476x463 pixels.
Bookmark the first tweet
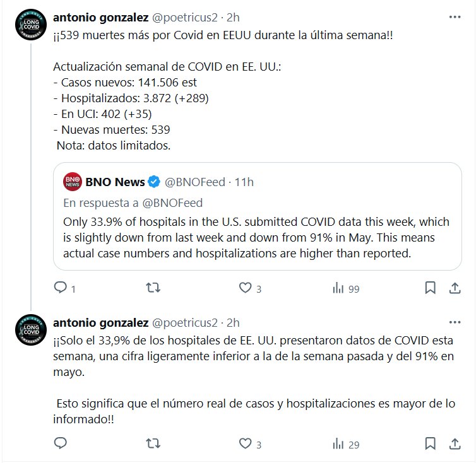[x=430, y=288]
